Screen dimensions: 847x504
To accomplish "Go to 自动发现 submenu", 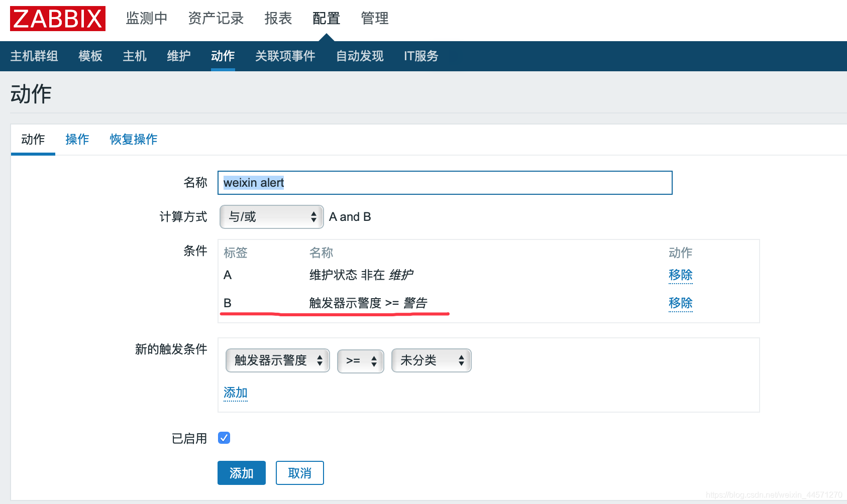I will point(360,56).
